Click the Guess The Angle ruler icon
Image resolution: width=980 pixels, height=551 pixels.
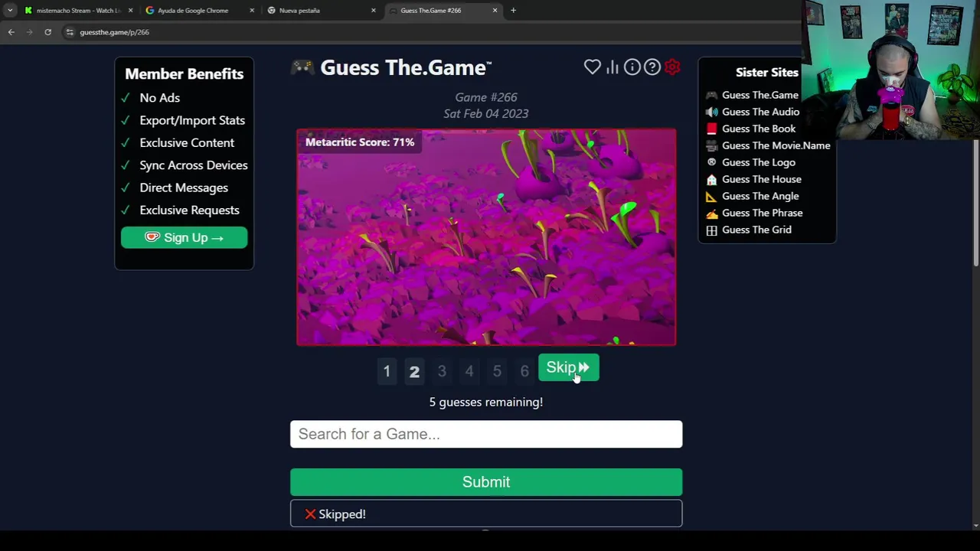tap(711, 196)
